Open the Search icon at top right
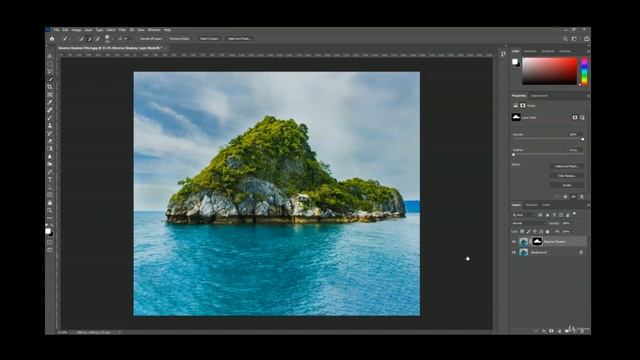Screen dimensions: 640x360 565,39
